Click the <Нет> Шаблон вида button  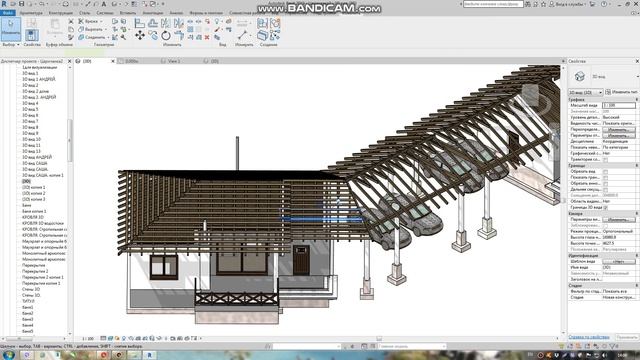click(x=618, y=261)
